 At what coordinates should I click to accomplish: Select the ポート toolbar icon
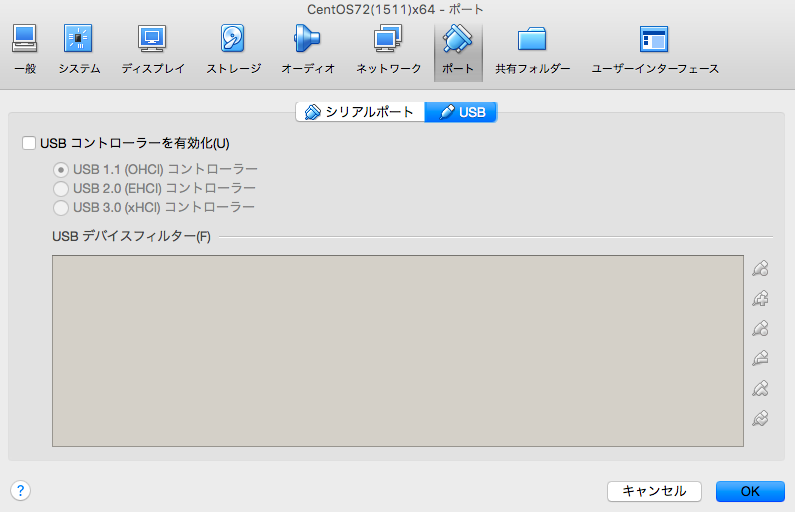pos(458,52)
